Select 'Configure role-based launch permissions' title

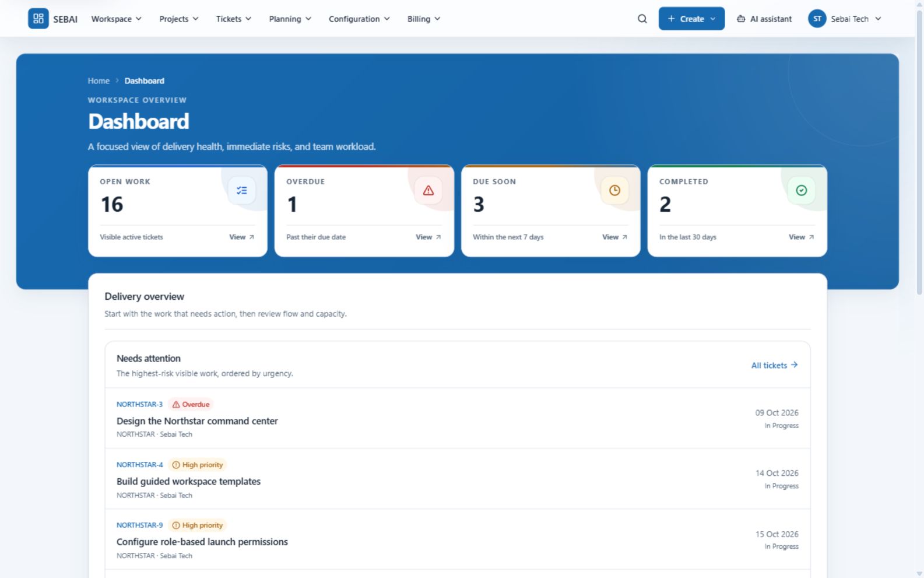tap(202, 542)
